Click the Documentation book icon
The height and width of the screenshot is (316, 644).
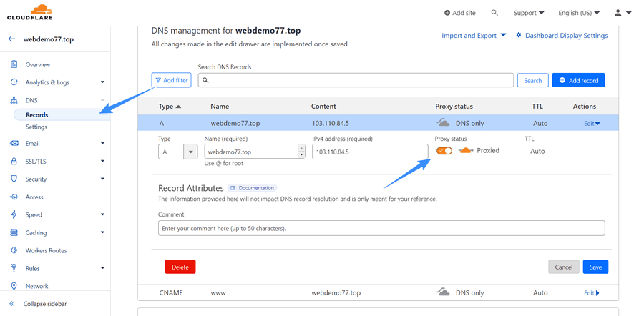click(x=233, y=188)
